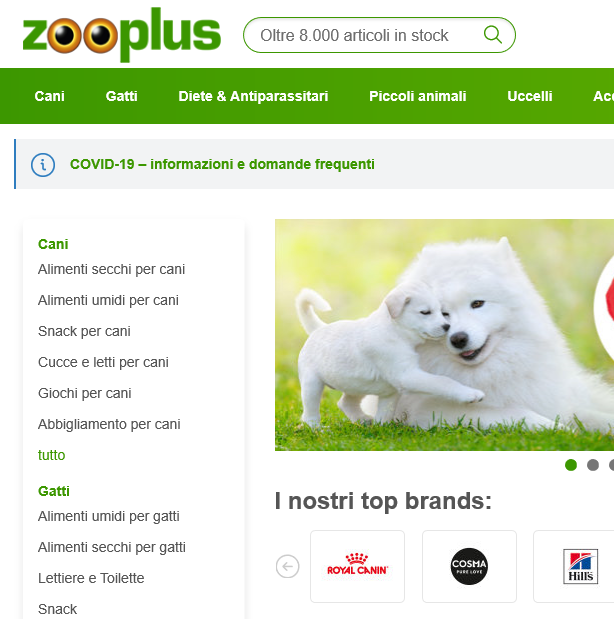Select the second gray carousel dot
Image resolution: width=614 pixels, height=619 pixels.
click(x=593, y=465)
